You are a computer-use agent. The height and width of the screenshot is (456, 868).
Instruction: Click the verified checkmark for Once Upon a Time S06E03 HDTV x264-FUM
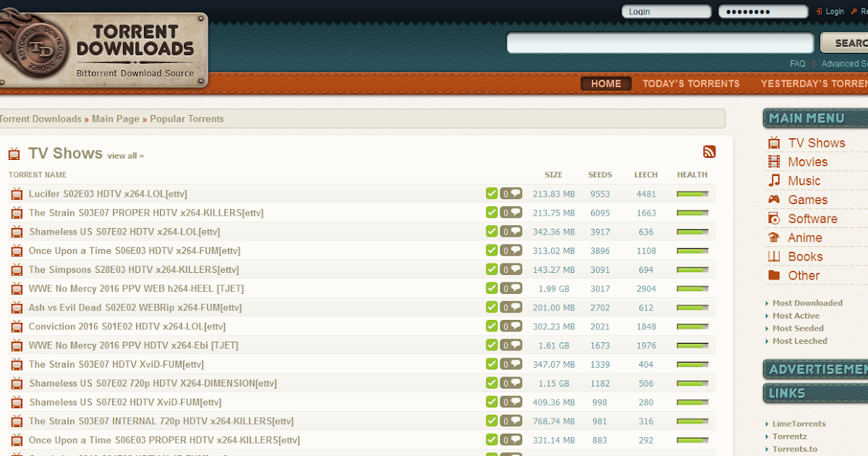pos(492,250)
